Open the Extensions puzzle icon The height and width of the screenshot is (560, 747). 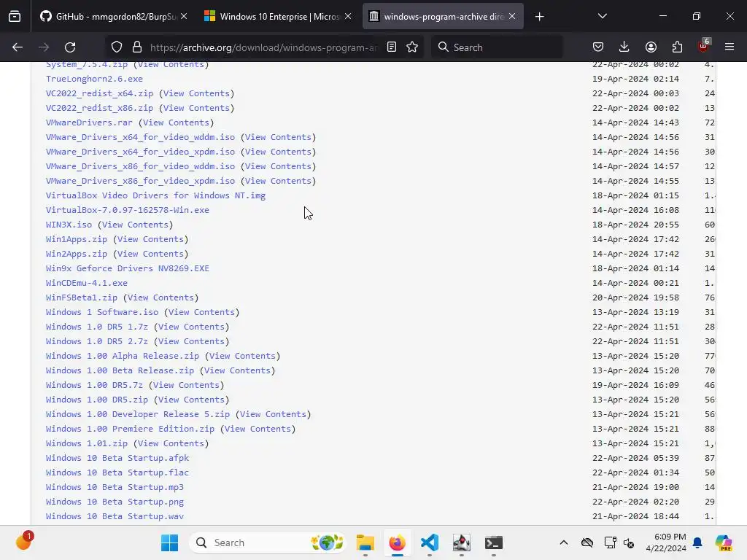(677, 47)
